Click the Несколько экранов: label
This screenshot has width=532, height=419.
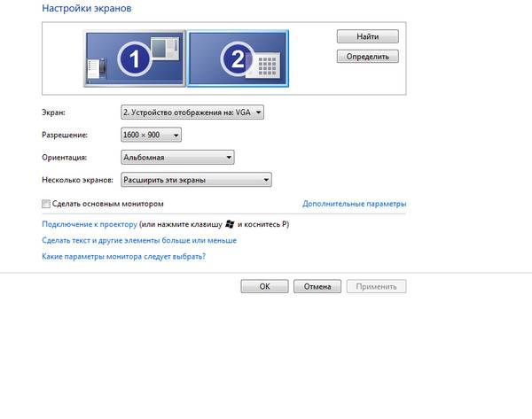point(77,180)
